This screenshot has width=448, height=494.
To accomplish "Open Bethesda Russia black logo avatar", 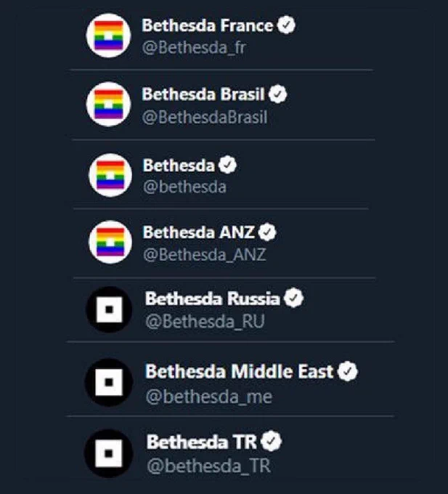I will tap(109, 309).
